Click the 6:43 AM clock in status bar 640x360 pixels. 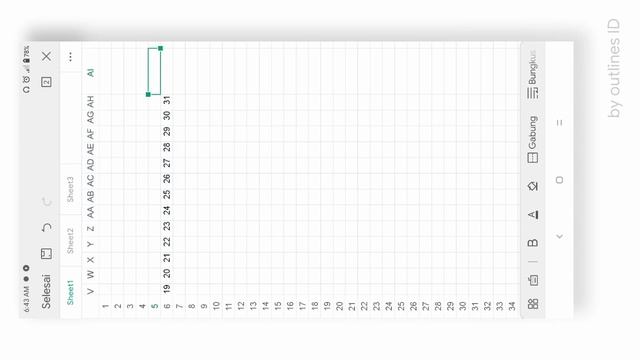(x=27, y=299)
